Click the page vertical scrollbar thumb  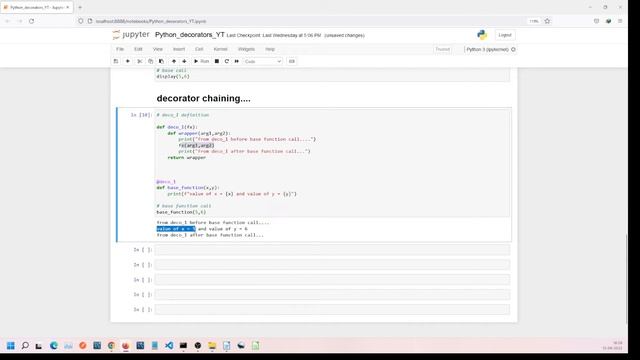pyautogui.click(x=627, y=279)
